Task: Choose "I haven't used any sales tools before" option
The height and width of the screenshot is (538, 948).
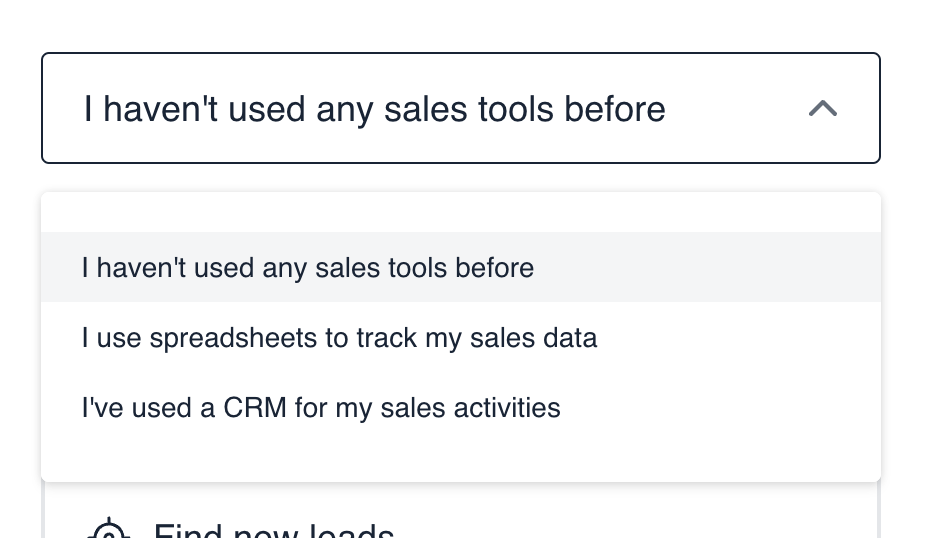Action: click(x=461, y=267)
